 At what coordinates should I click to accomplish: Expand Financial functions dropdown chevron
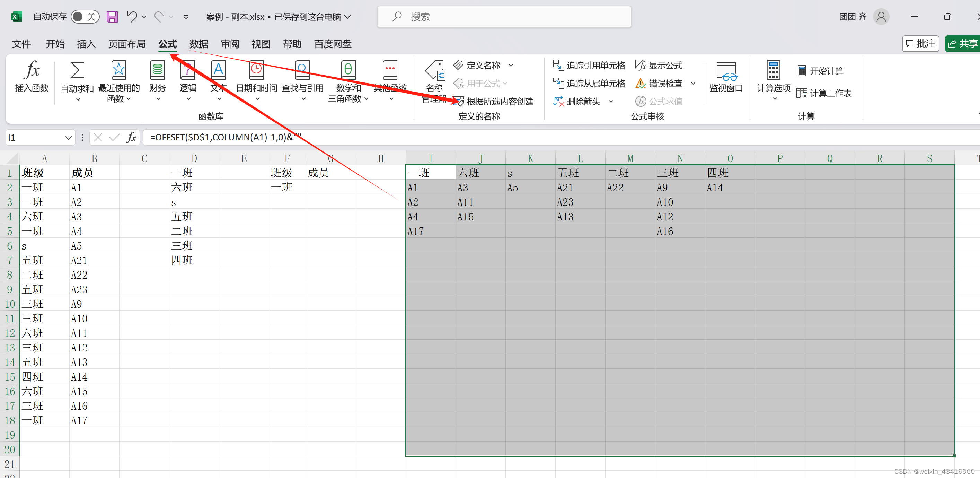click(158, 99)
